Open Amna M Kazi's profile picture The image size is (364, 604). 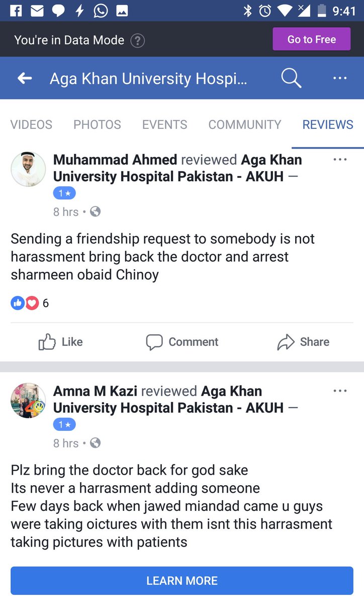[28, 401]
